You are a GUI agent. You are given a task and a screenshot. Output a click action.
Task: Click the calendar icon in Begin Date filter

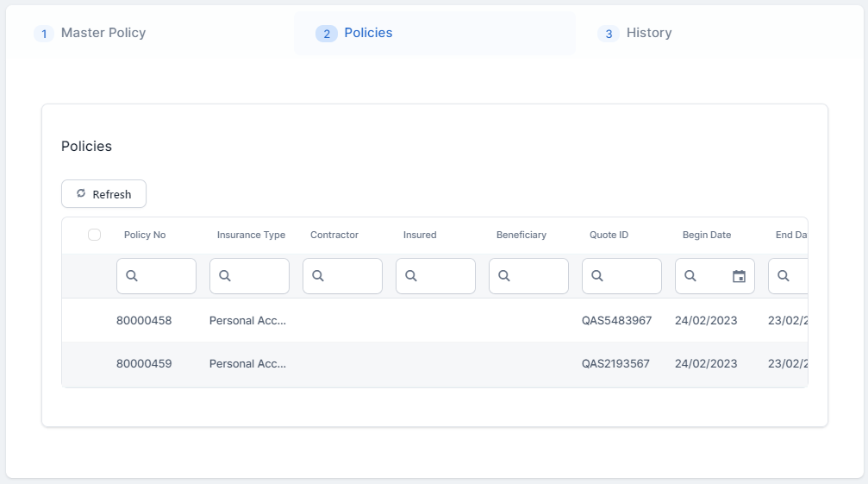coord(739,276)
